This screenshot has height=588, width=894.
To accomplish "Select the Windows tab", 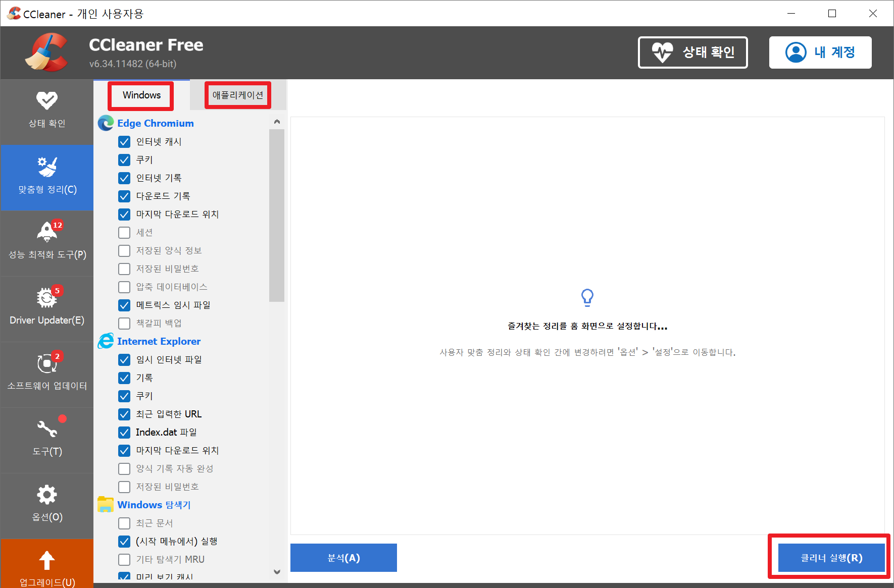I will coord(140,95).
